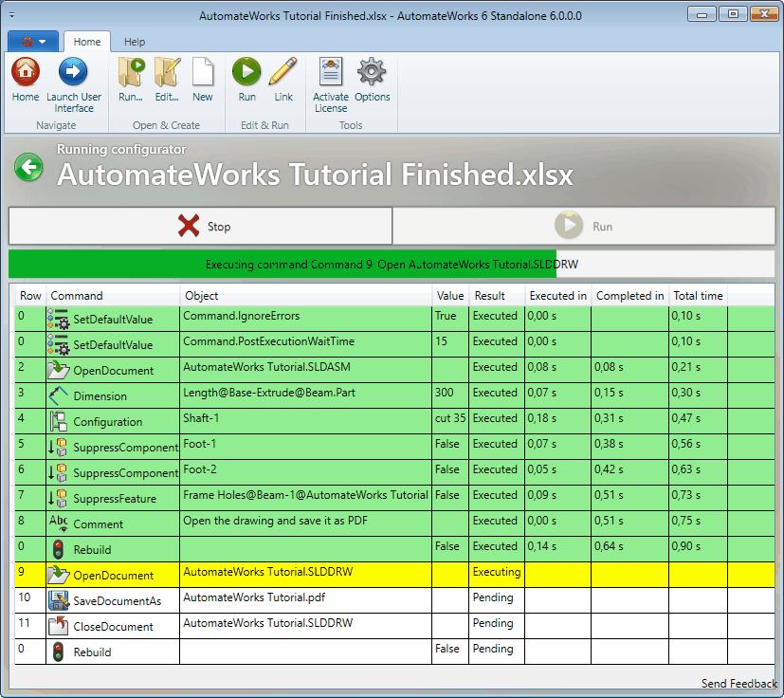Open the application menu dropdown button
Screen dimensions: 784x698
tap(33, 42)
